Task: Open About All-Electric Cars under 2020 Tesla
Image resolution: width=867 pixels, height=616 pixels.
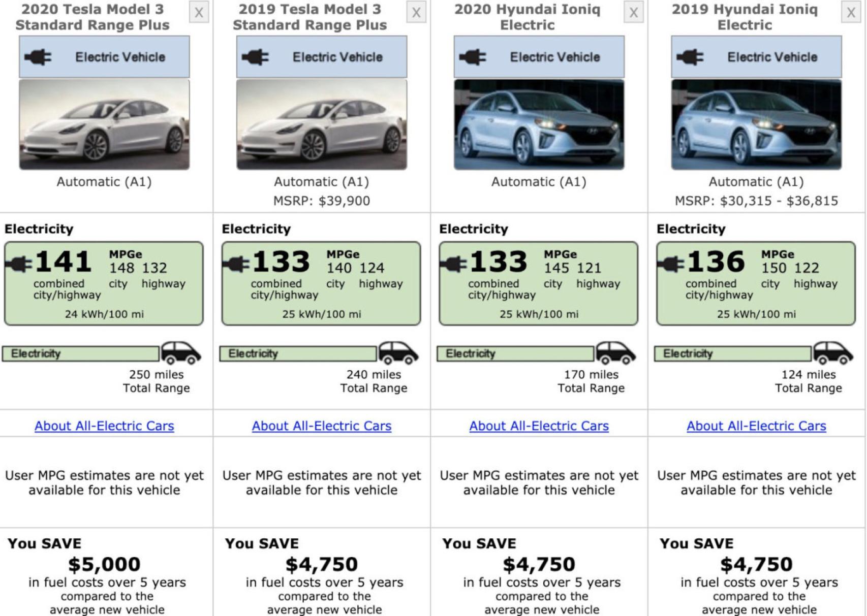Action: [104, 426]
